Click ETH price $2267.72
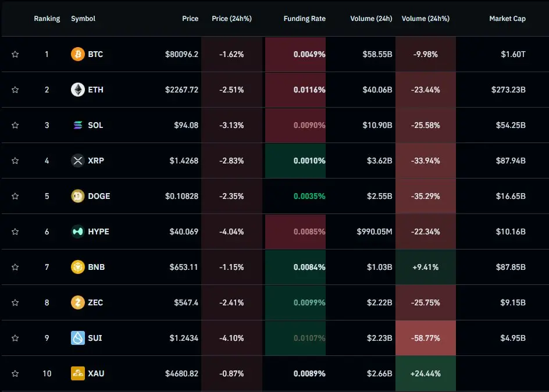Viewport: 549px width, 392px height. click(181, 90)
